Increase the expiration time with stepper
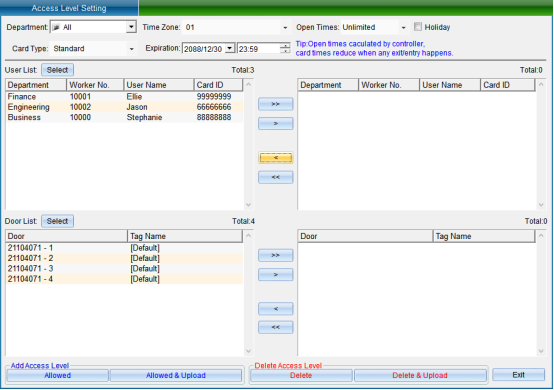 [x=285, y=46]
